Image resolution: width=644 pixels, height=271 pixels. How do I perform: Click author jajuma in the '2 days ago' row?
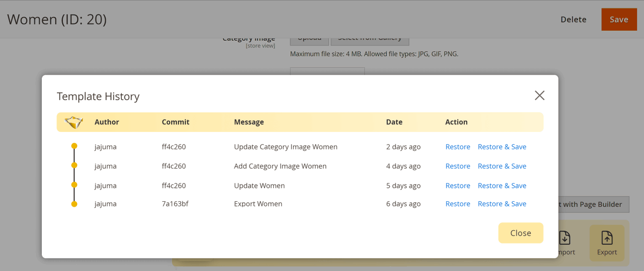pyautogui.click(x=105, y=147)
